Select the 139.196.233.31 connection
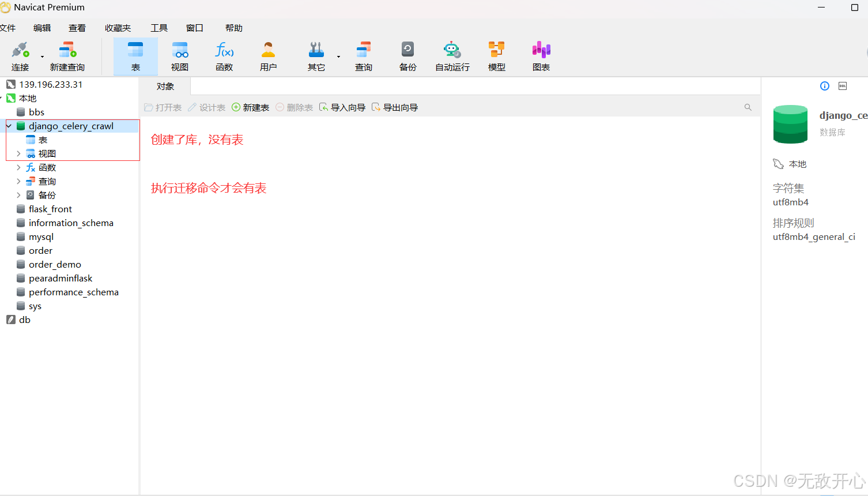The height and width of the screenshot is (496, 868). (51, 84)
